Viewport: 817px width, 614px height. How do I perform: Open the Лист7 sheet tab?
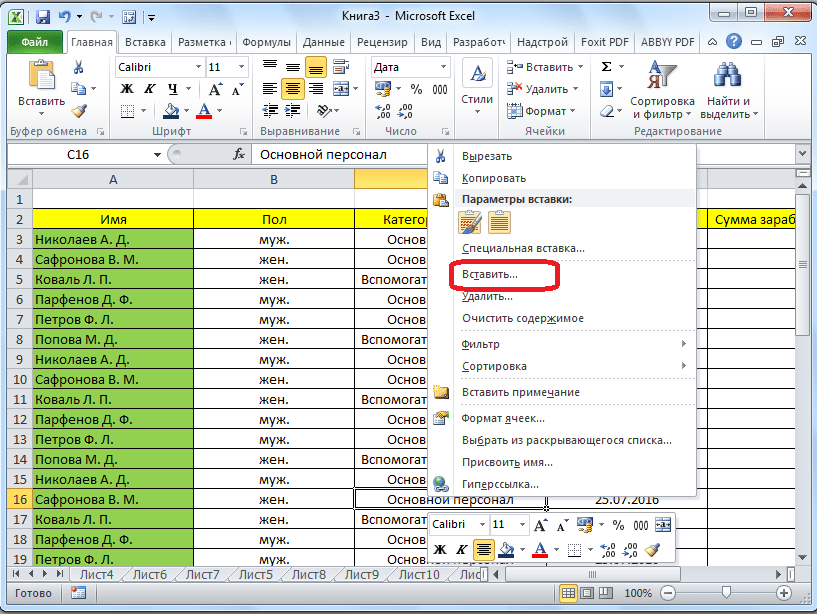[x=201, y=574]
